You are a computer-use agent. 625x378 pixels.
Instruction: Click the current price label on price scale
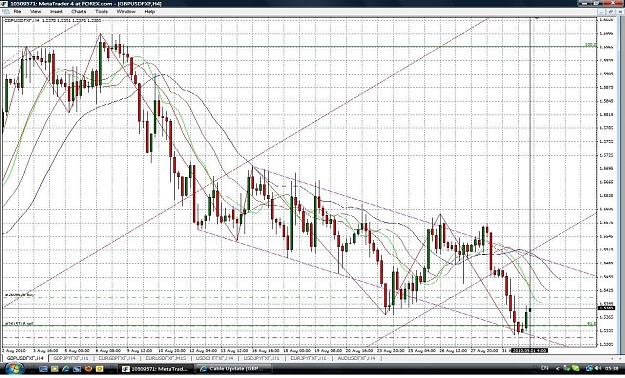point(606,308)
